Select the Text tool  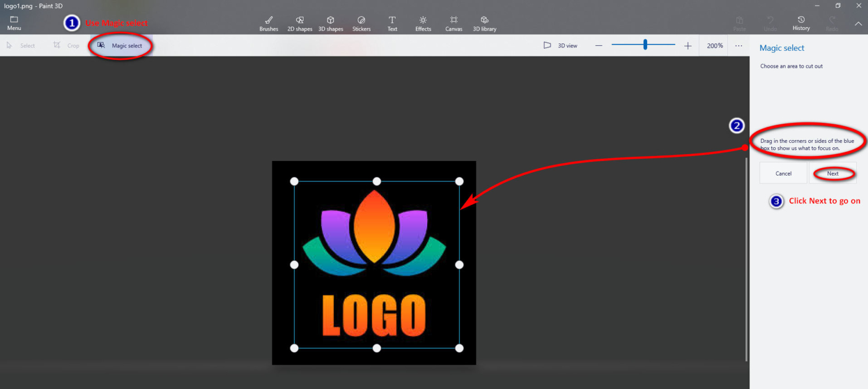click(392, 23)
